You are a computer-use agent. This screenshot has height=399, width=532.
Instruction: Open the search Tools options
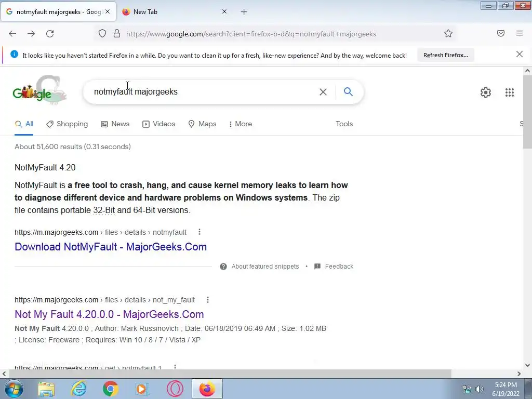point(344,124)
